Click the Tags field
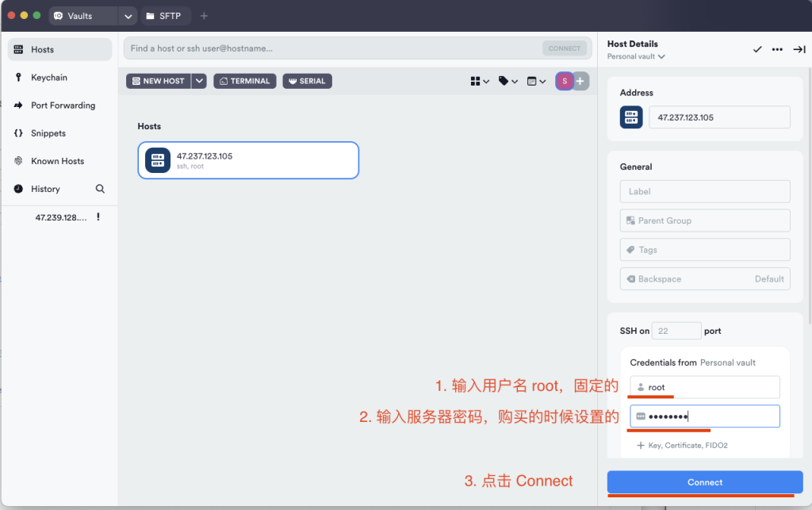 (x=705, y=250)
